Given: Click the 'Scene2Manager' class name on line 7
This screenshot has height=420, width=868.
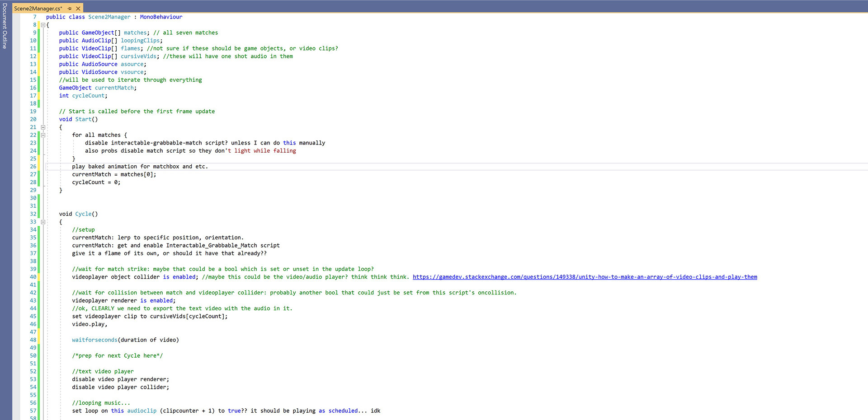Looking at the screenshot, I should tap(109, 17).
